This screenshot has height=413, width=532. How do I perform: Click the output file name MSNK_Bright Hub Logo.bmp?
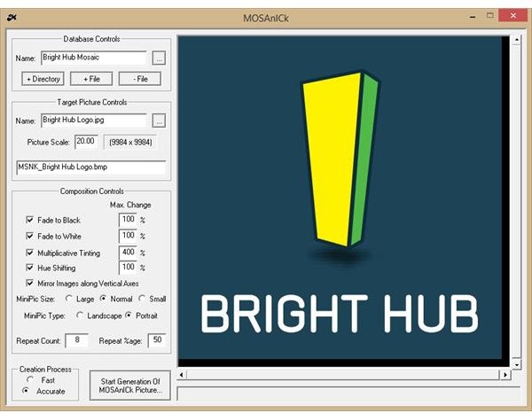coord(91,168)
